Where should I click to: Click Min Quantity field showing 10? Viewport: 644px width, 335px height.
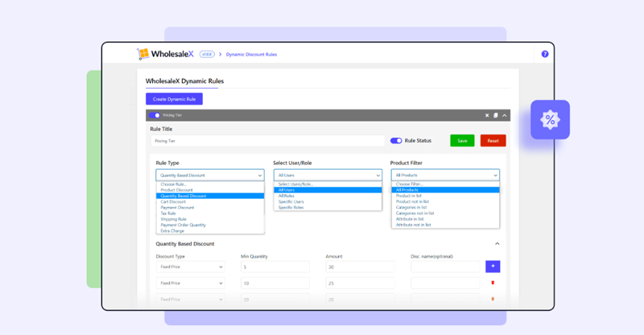(275, 283)
